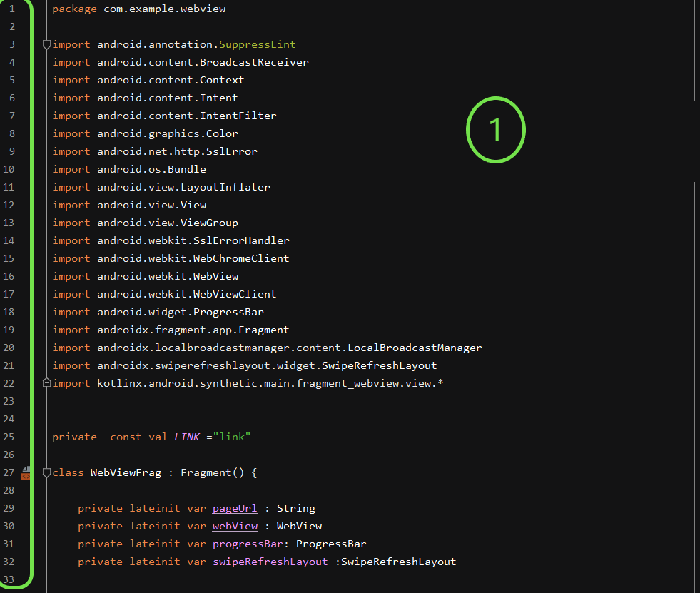
Task: Click the android.content.Context import
Action: pyautogui.click(x=171, y=80)
